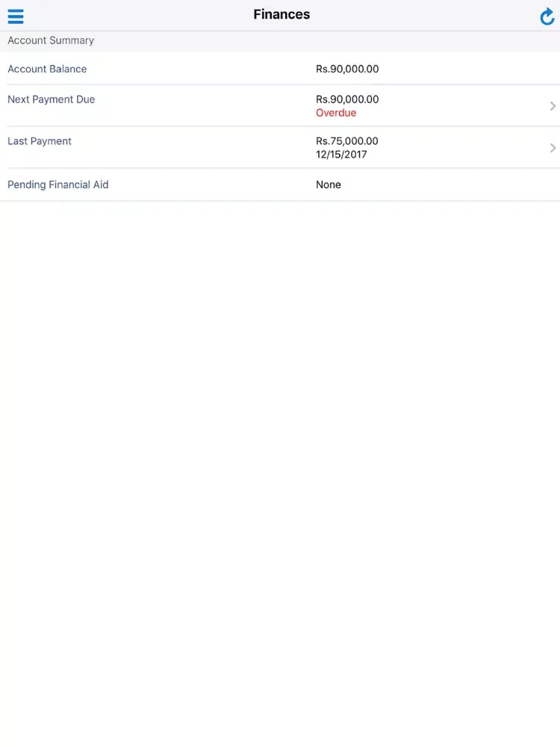
Task: Expand Next Payment Due details chevron
Action: coord(553,106)
